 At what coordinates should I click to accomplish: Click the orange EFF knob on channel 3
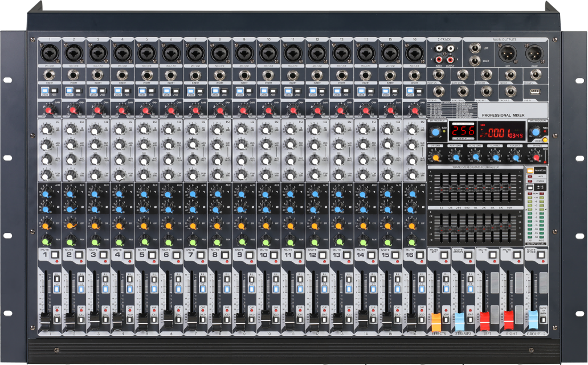pos(94,225)
